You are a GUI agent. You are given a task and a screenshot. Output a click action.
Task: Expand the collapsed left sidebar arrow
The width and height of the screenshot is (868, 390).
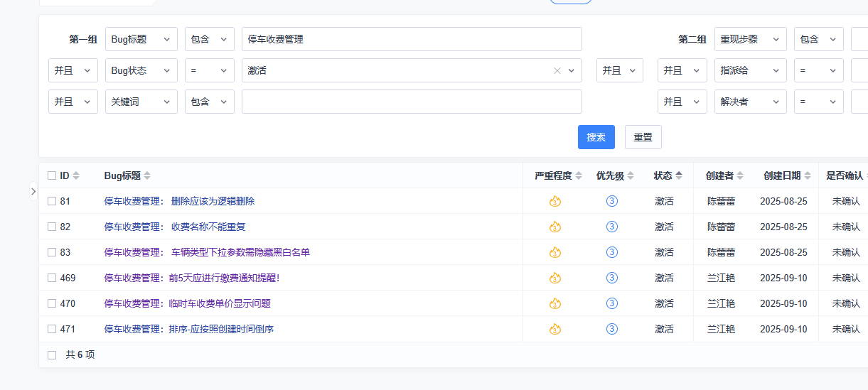[x=33, y=191]
